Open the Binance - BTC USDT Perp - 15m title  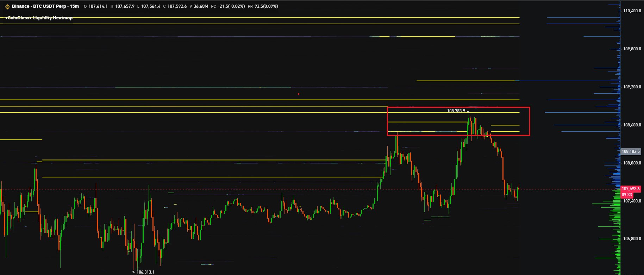[x=45, y=6]
